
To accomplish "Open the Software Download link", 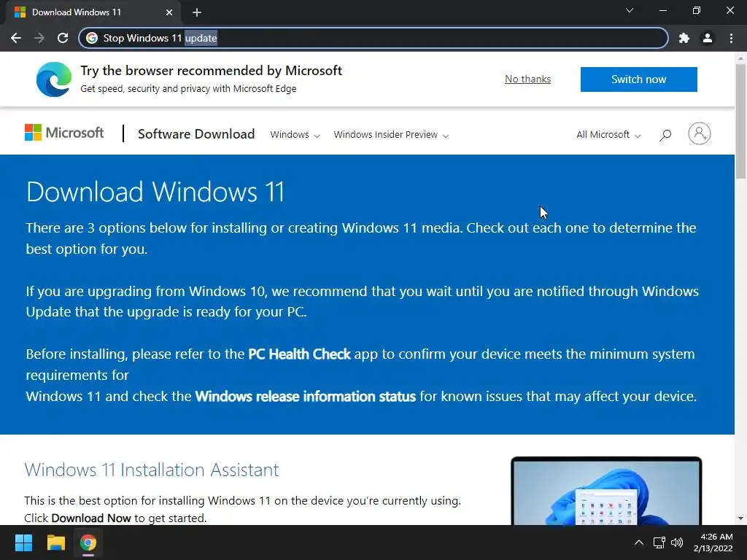I will pos(196,134).
